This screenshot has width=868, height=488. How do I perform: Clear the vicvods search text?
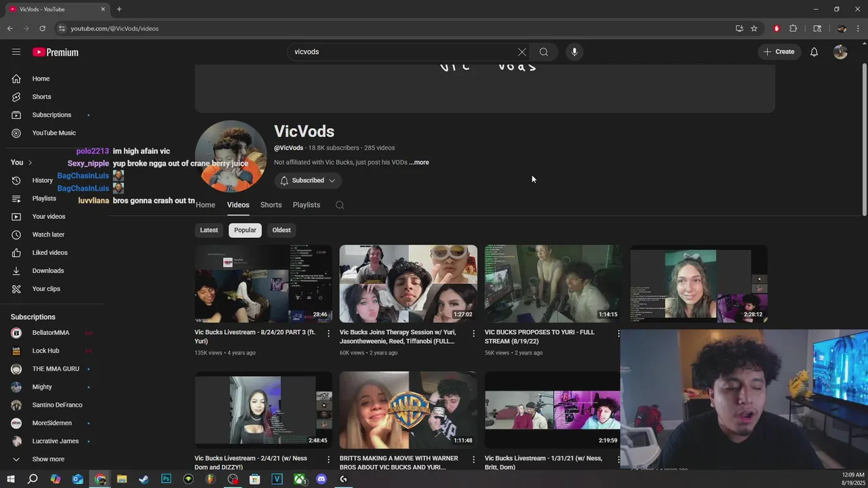coord(521,52)
